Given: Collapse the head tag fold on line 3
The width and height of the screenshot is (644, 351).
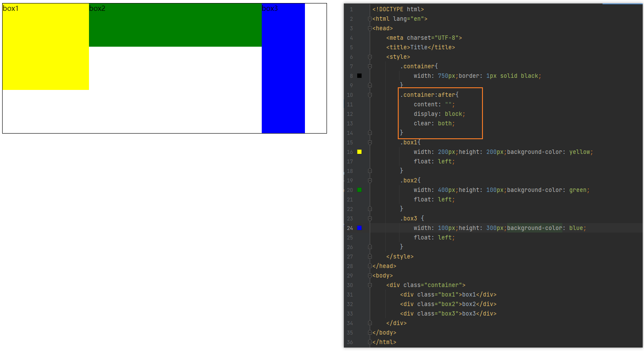Looking at the screenshot, I should point(370,28).
